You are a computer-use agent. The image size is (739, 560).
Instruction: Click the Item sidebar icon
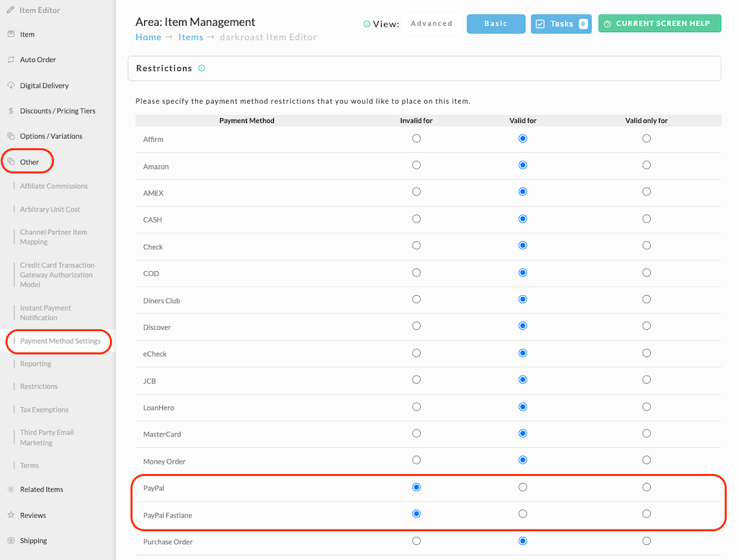tap(11, 34)
